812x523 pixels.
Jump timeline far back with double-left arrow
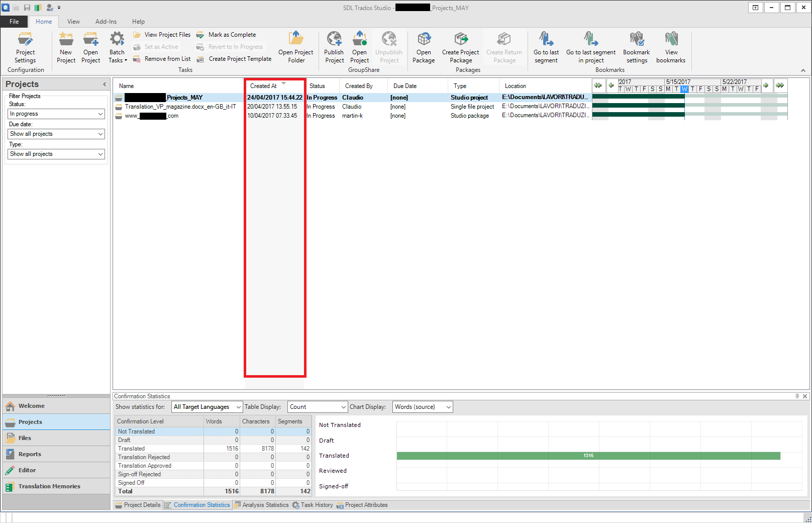click(x=598, y=85)
